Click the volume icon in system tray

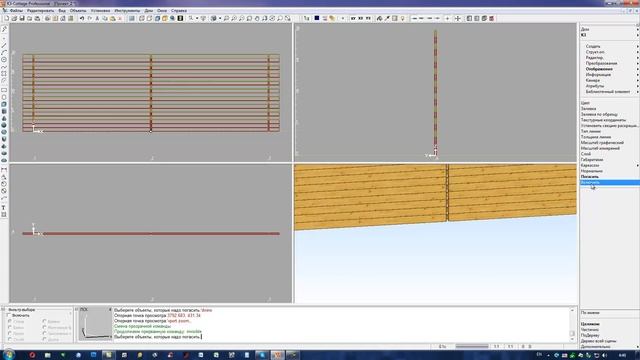click(604, 355)
